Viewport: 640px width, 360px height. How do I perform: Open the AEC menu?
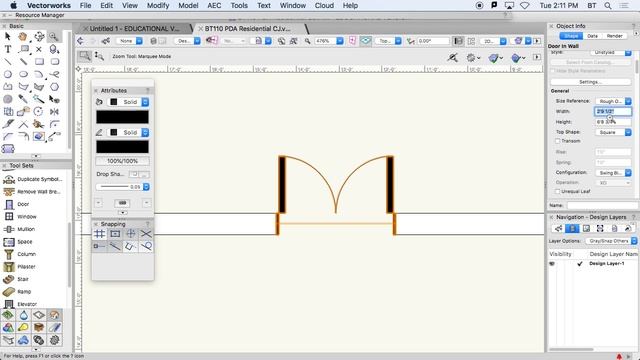214,5
